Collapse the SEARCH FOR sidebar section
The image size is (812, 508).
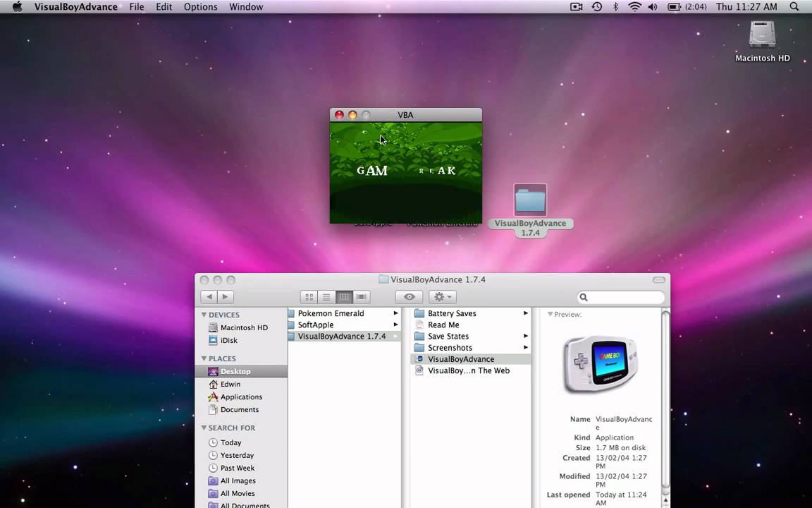coord(204,428)
